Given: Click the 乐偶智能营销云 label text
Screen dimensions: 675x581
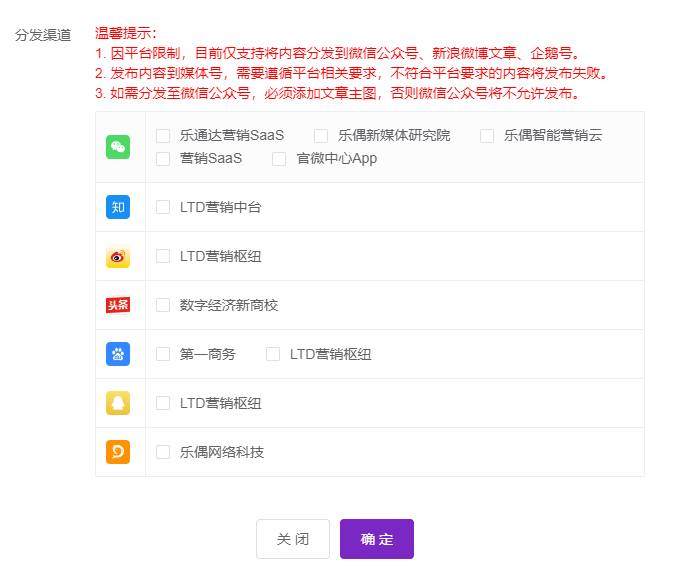Looking at the screenshot, I should pos(553,136).
